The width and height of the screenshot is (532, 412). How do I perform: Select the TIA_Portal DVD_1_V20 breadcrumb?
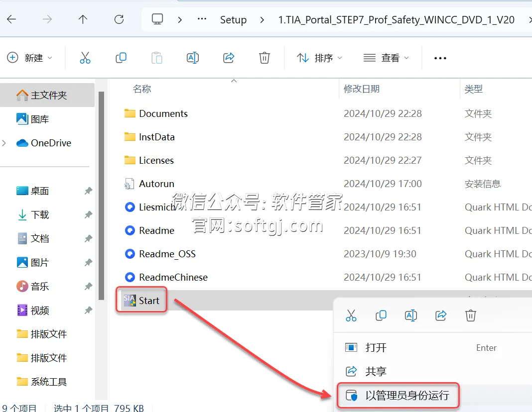coord(397,19)
